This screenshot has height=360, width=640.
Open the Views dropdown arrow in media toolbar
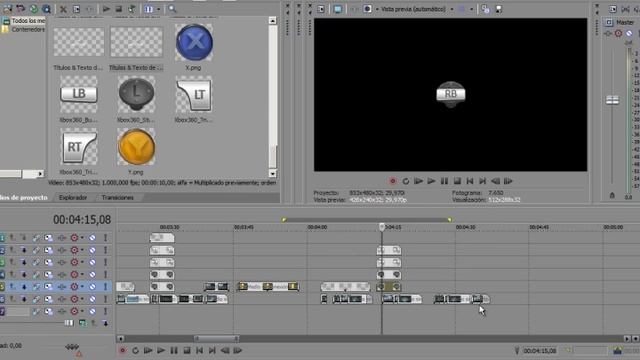tap(158, 9)
